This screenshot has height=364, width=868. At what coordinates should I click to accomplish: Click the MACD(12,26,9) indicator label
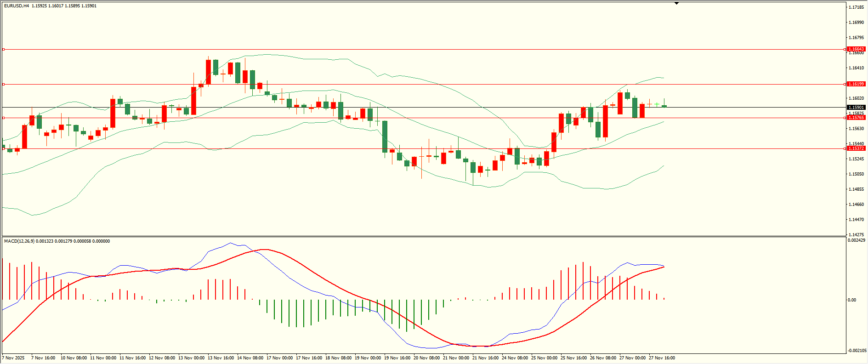(x=19, y=241)
